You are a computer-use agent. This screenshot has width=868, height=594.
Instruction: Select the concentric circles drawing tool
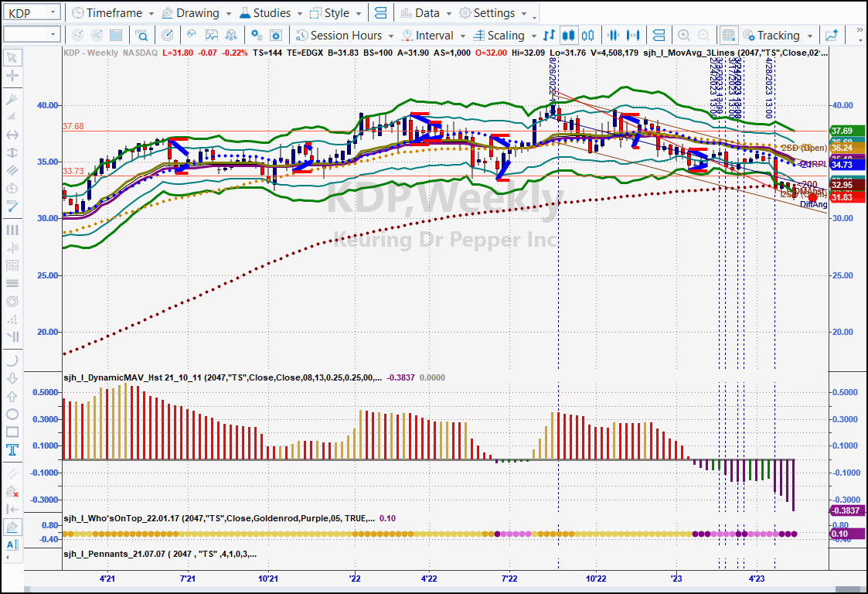[12, 301]
